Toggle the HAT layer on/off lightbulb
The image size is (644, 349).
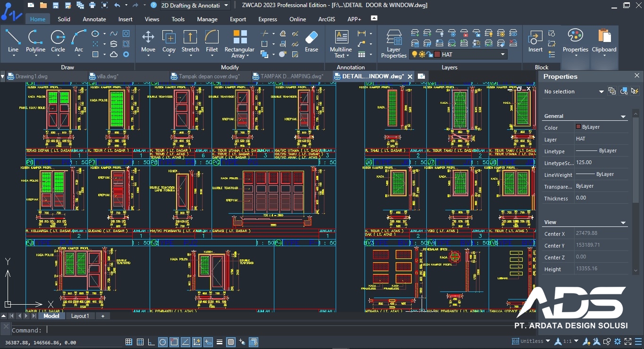(x=415, y=54)
